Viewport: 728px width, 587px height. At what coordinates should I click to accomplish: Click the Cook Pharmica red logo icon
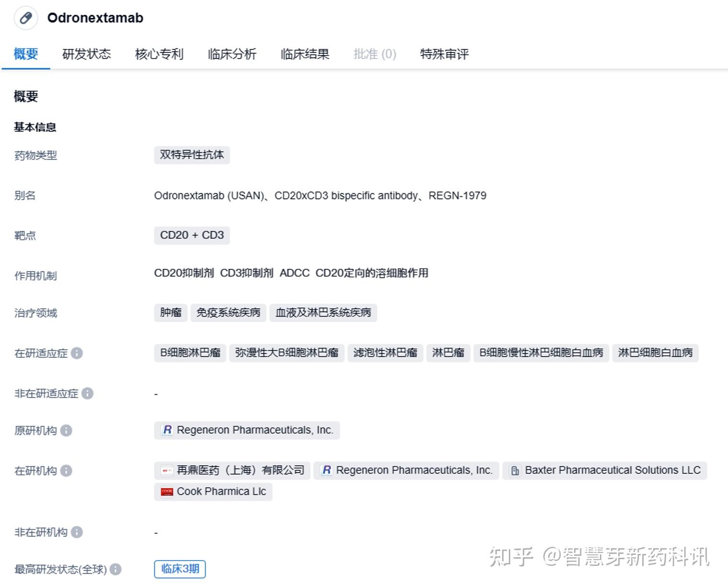click(x=166, y=492)
